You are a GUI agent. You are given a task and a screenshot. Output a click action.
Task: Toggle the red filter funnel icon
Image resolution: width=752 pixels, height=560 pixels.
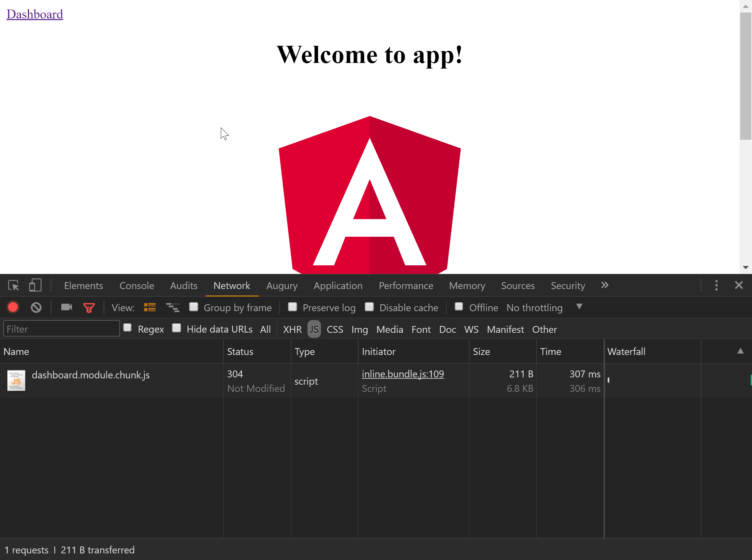[x=89, y=308]
